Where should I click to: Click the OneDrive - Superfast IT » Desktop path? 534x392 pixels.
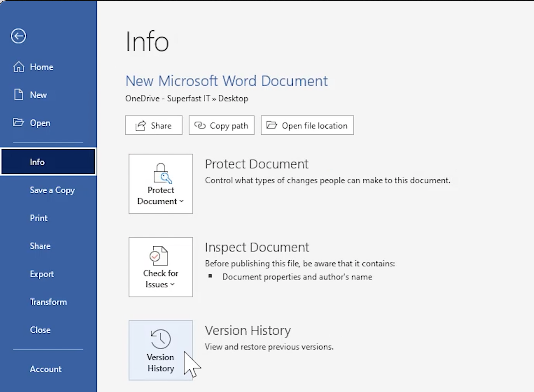(187, 99)
